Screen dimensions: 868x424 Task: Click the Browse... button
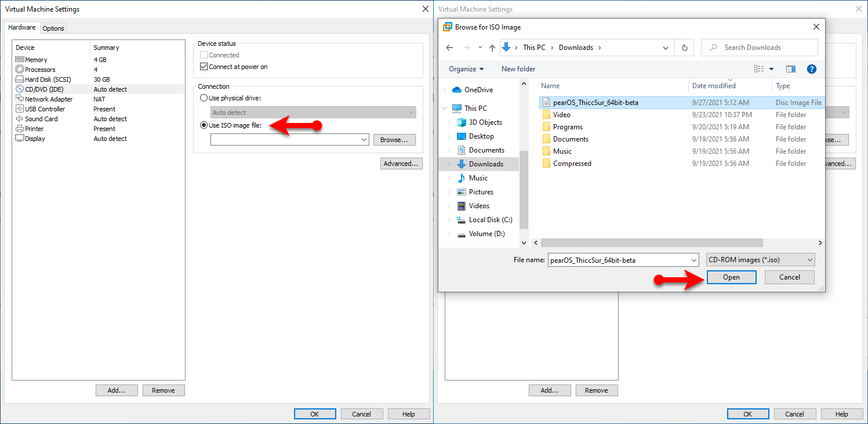394,140
